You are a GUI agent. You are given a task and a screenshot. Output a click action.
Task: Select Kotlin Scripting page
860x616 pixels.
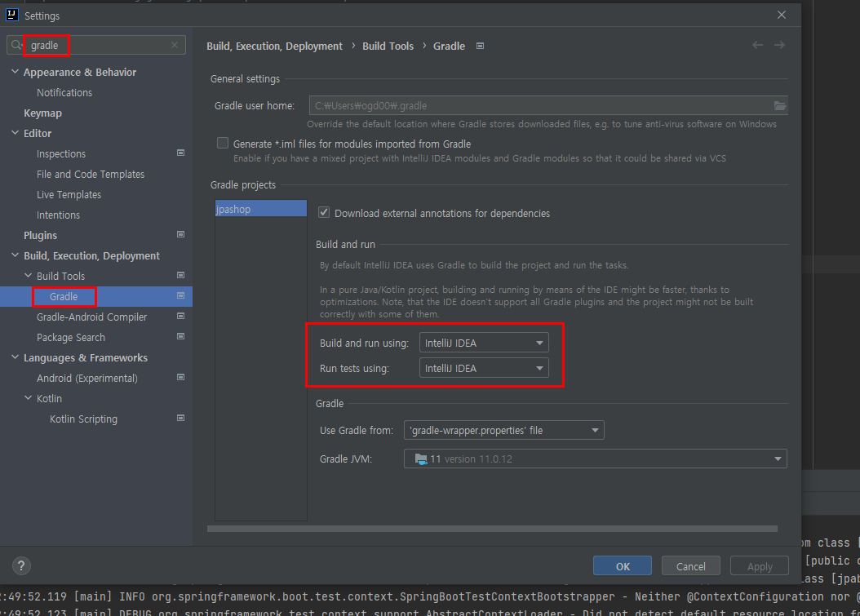coord(83,419)
